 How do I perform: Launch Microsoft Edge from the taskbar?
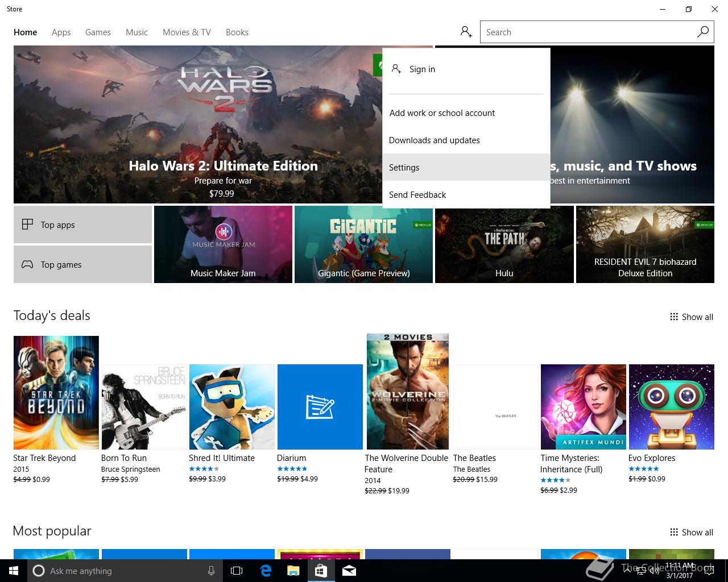[x=265, y=571]
